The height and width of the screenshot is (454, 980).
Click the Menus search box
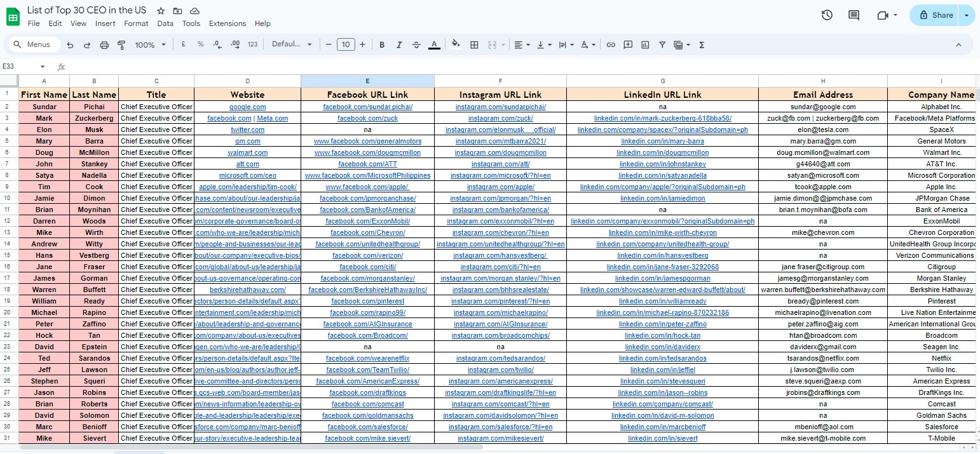36,45
